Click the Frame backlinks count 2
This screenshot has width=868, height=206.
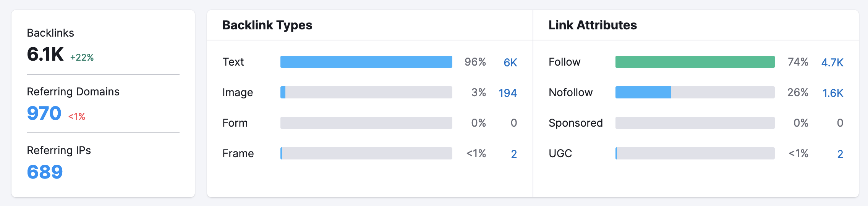click(x=514, y=154)
